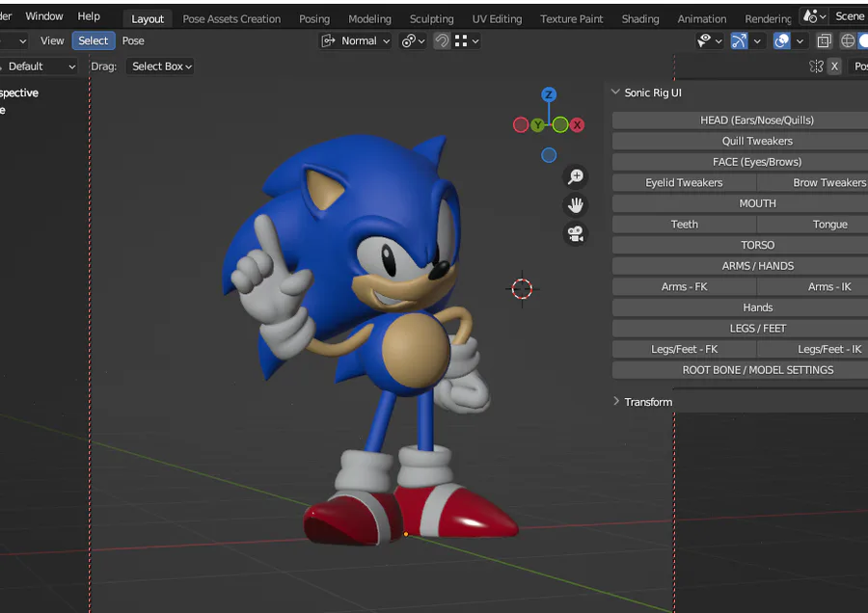Open the Drag Select Box dropdown
The image size is (868, 613).
160,67
